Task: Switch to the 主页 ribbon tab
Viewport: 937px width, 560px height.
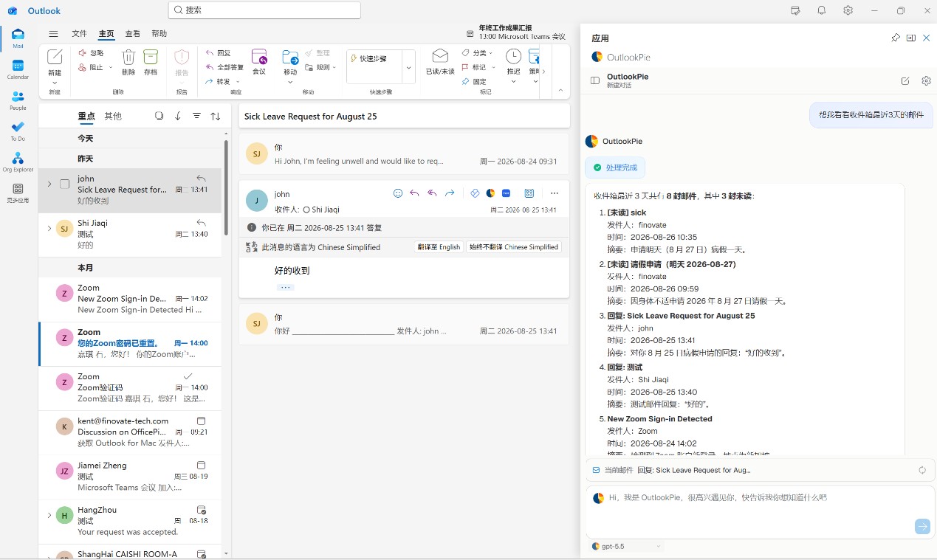Action: click(106, 34)
